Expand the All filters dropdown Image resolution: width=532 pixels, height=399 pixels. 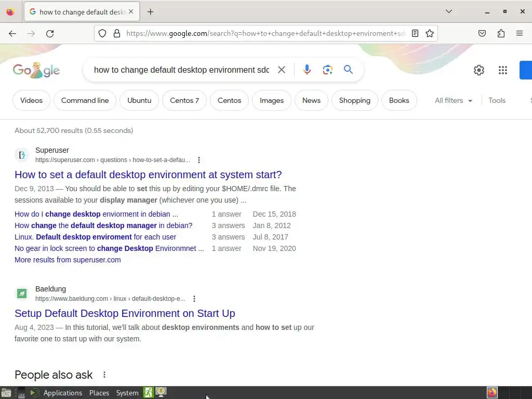453,100
